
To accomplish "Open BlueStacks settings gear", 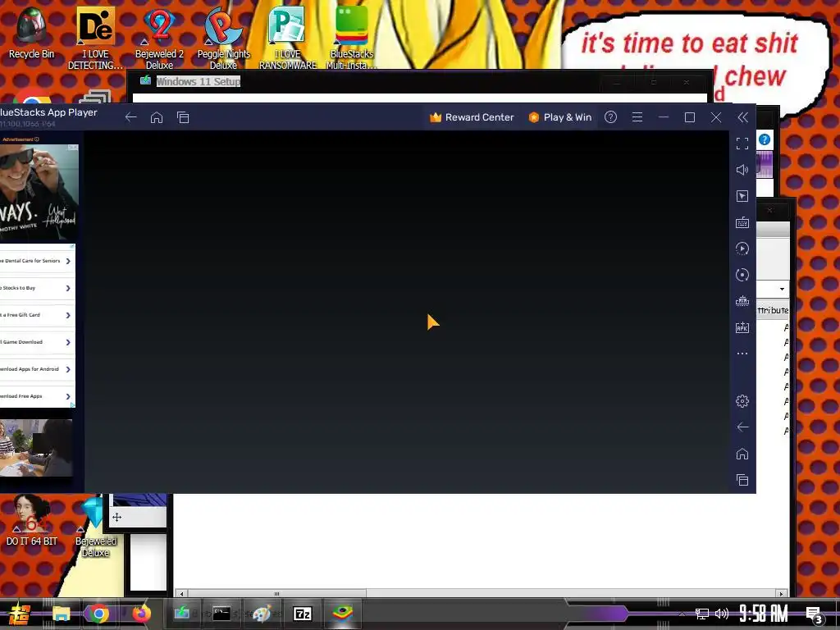I will 742,400.
